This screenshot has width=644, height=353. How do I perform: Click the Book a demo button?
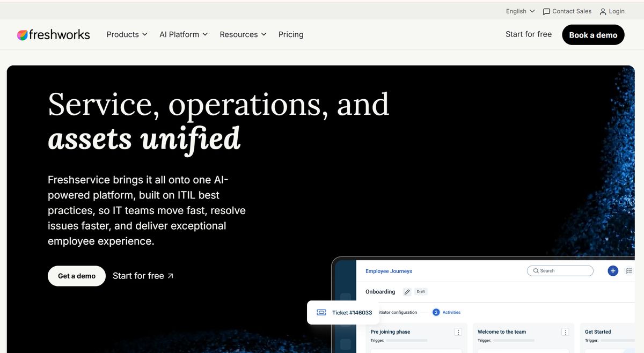click(593, 35)
